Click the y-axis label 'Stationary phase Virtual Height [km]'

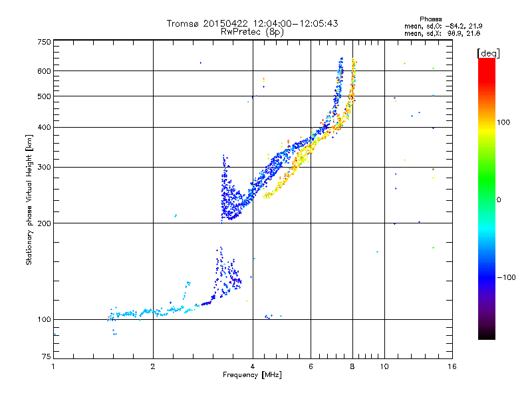tap(29, 199)
